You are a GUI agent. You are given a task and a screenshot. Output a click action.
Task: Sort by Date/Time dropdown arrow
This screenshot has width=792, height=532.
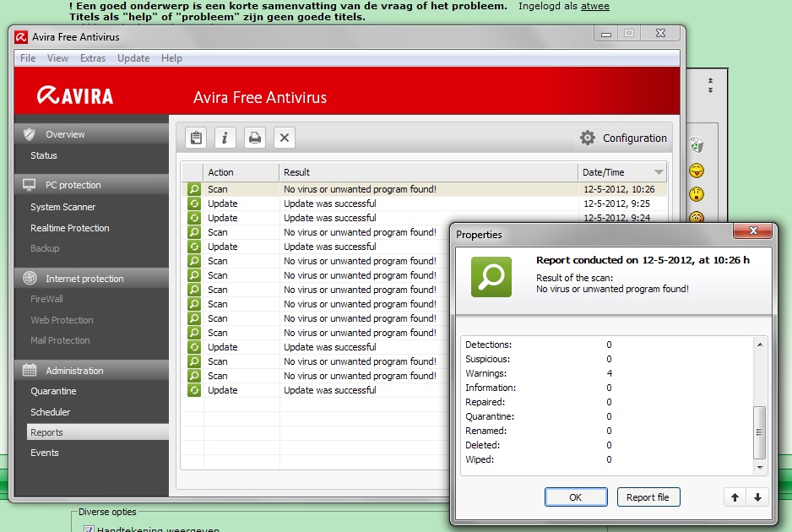(659, 172)
